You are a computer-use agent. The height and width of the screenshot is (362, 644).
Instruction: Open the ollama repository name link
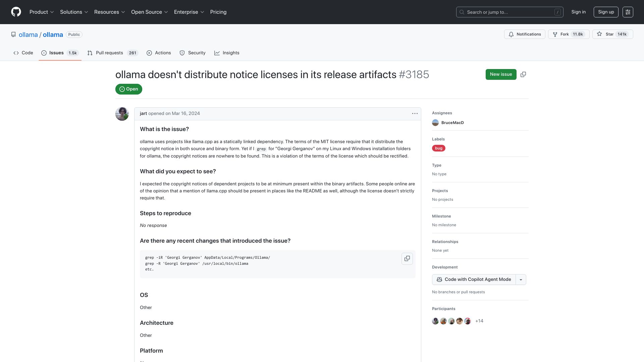[53, 35]
